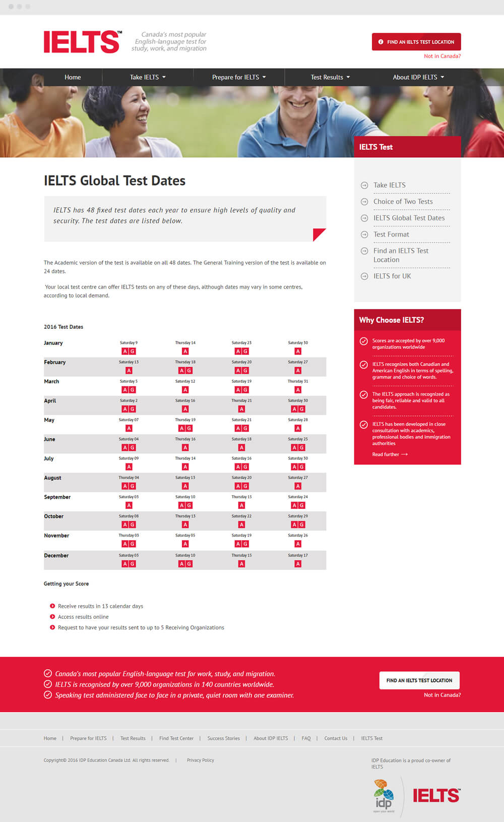Image resolution: width=504 pixels, height=822 pixels.
Task: Open the Prepare for IELTS navigation menu
Action: 239,77
